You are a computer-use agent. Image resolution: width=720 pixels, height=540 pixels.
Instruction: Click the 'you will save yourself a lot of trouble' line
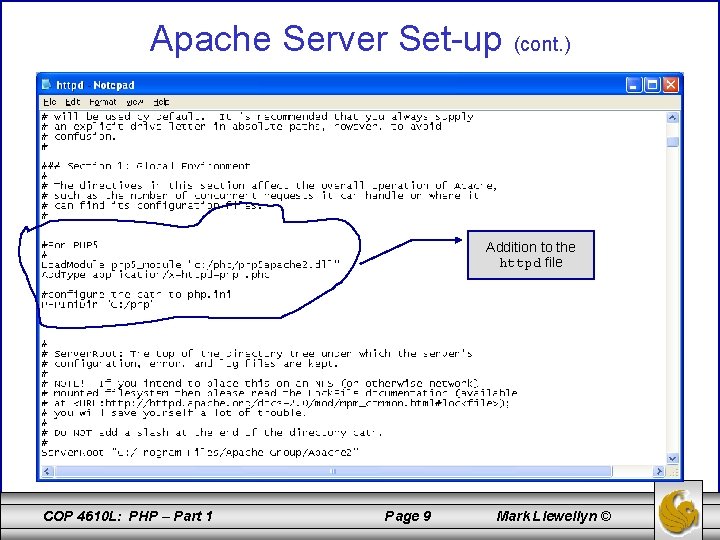pos(174,413)
